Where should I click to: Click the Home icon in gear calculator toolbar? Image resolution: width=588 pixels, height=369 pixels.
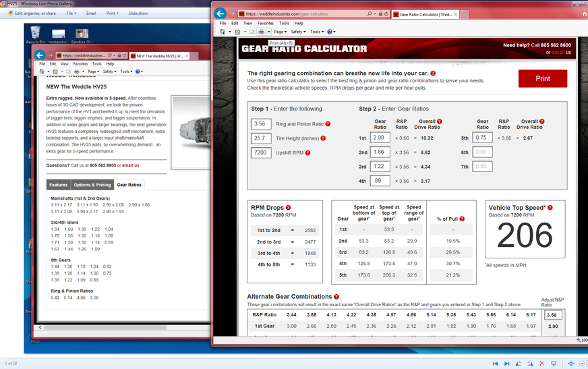point(223,32)
